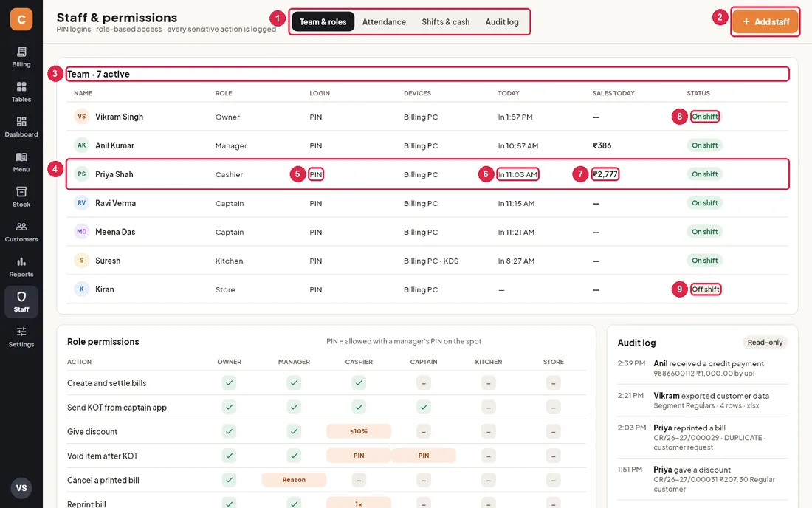Open the Shifts & cash tab

pyautogui.click(x=445, y=21)
